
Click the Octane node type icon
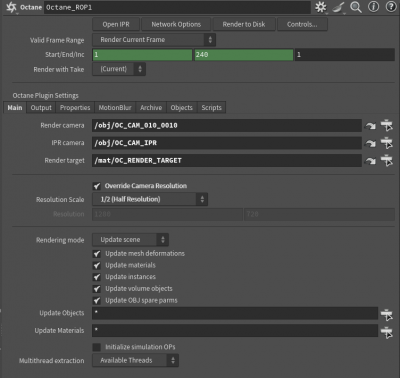(x=11, y=7)
